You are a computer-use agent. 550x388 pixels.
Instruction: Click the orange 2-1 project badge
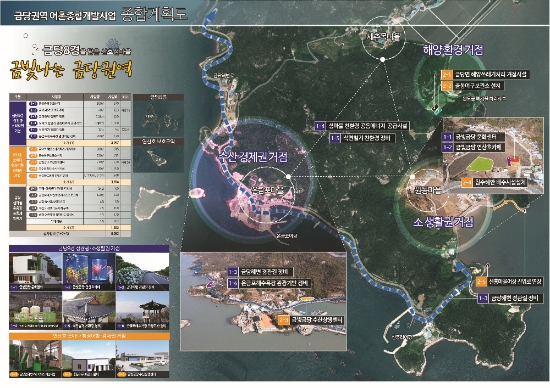point(447,74)
